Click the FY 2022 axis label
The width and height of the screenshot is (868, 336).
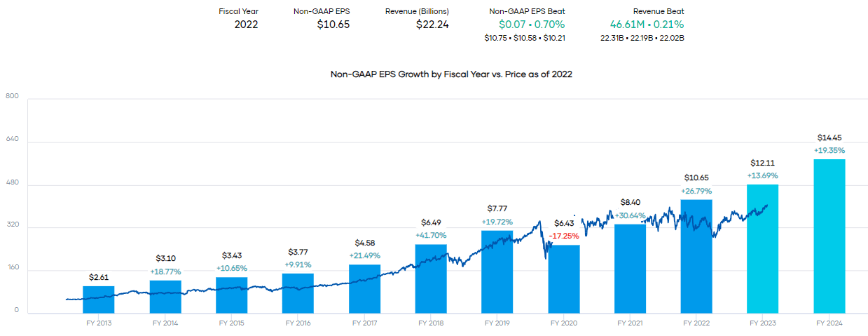pos(696,323)
